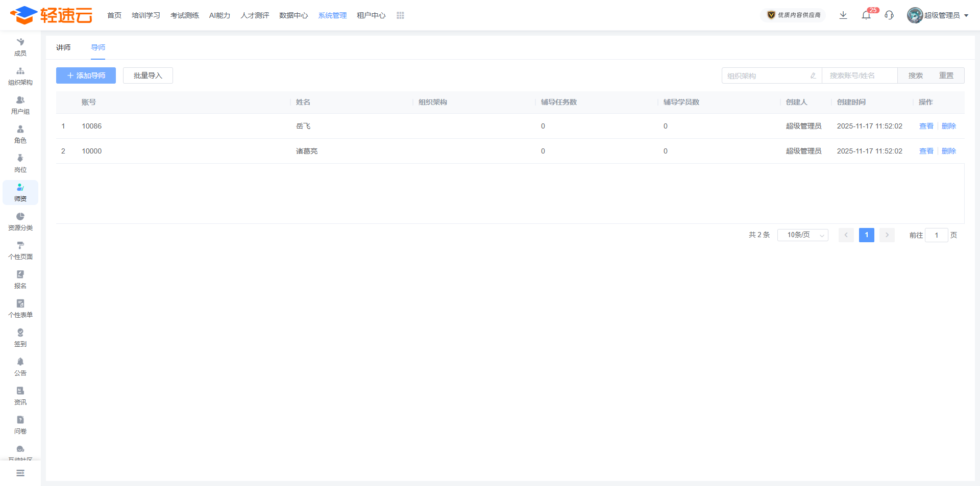The image size is (980, 486).
Task: Open the 超级管理员 user dropdown
Action: pos(938,15)
